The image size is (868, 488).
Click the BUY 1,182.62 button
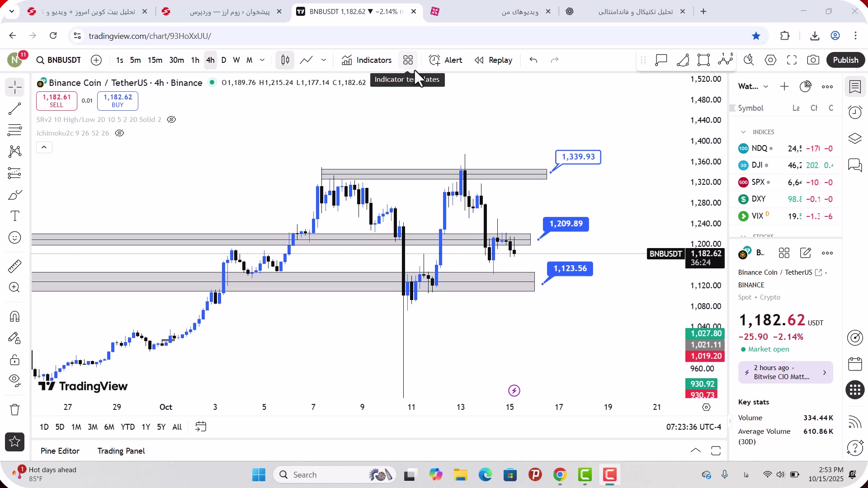click(118, 101)
